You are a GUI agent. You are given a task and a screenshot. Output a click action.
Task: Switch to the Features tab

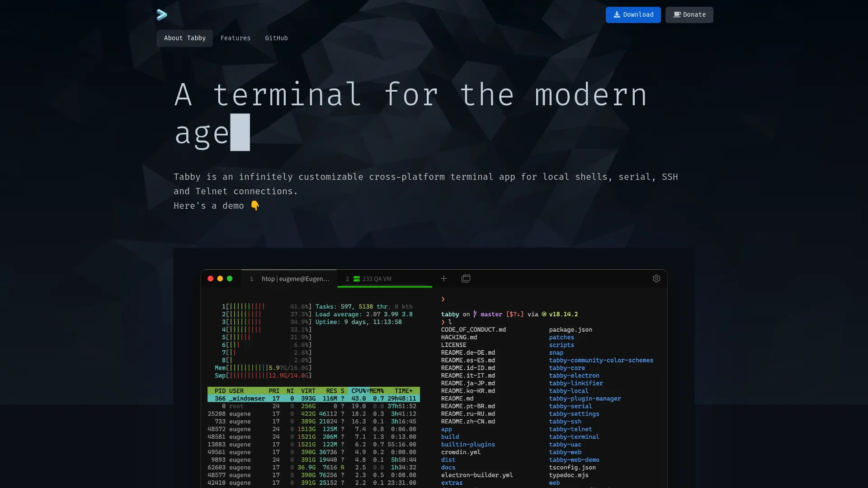[235, 38]
